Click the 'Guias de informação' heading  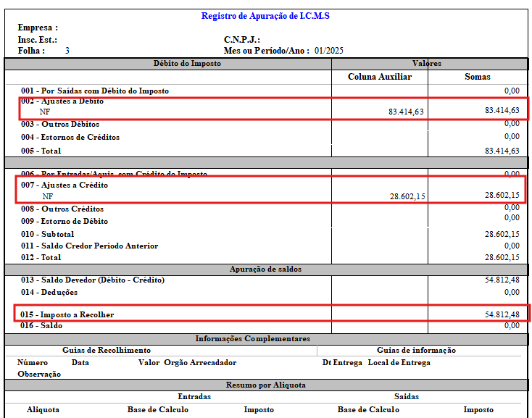tap(416, 350)
